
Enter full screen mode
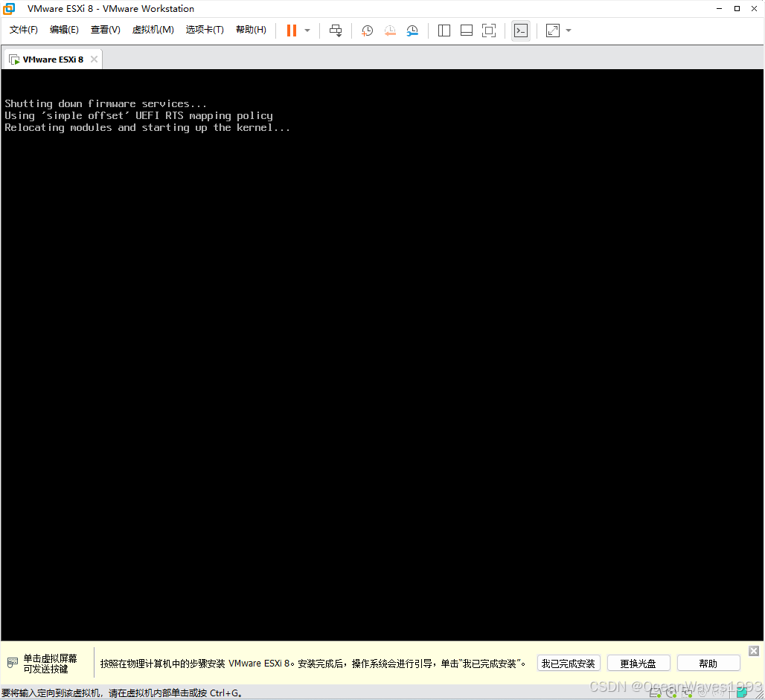(x=489, y=30)
